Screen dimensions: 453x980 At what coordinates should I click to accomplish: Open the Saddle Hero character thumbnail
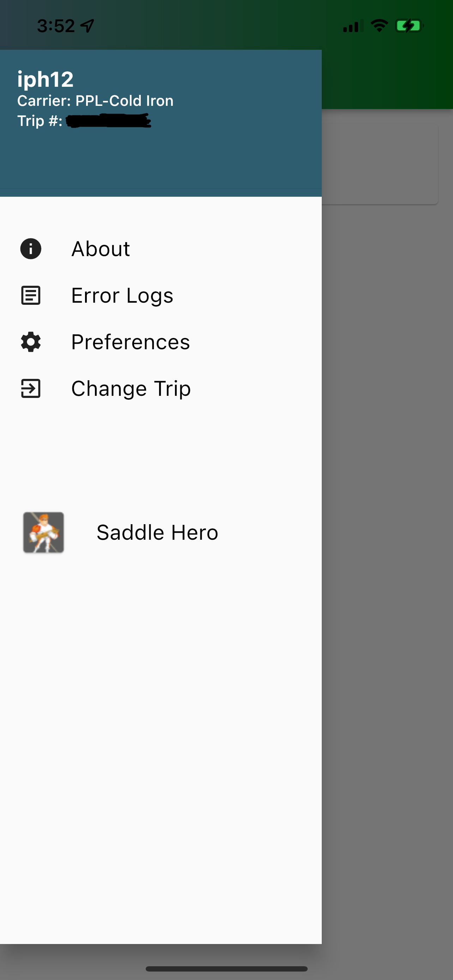pyautogui.click(x=43, y=532)
